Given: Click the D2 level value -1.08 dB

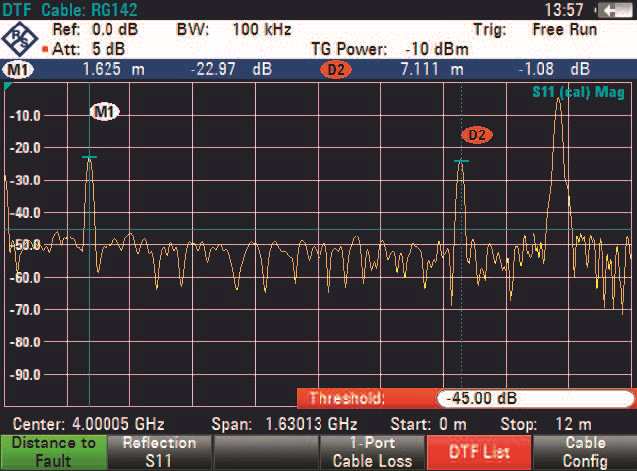Looking at the screenshot, I should click(x=555, y=69).
